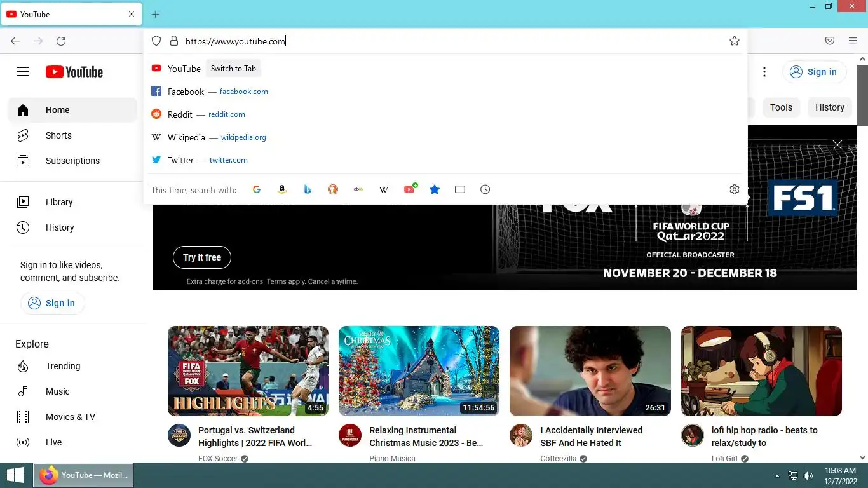Viewport: 868px width, 488px height.
Task: Bookmark this page with star icon
Action: coord(735,41)
